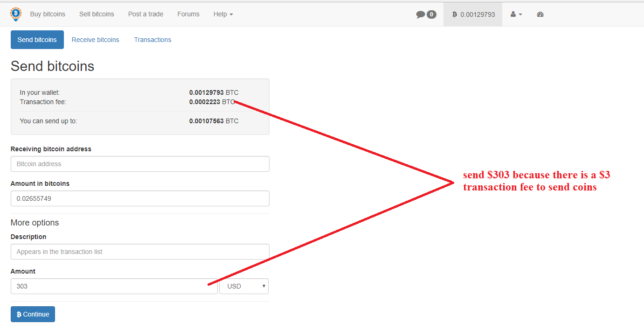
Task: Click the unread message count badge
Action: [x=431, y=14]
